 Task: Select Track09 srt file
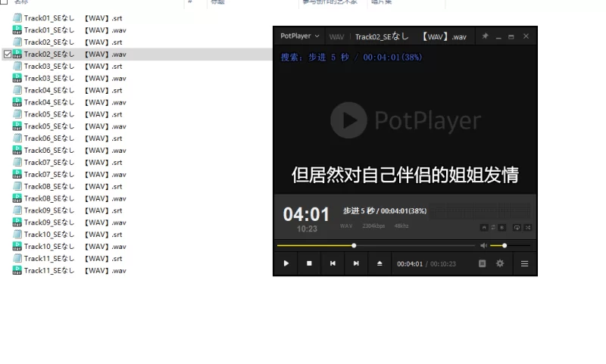point(73,210)
